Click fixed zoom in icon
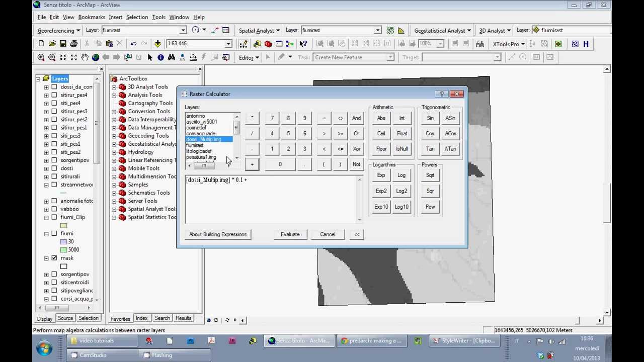The height and width of the screenshot is (362, 644). pos(63,57)
